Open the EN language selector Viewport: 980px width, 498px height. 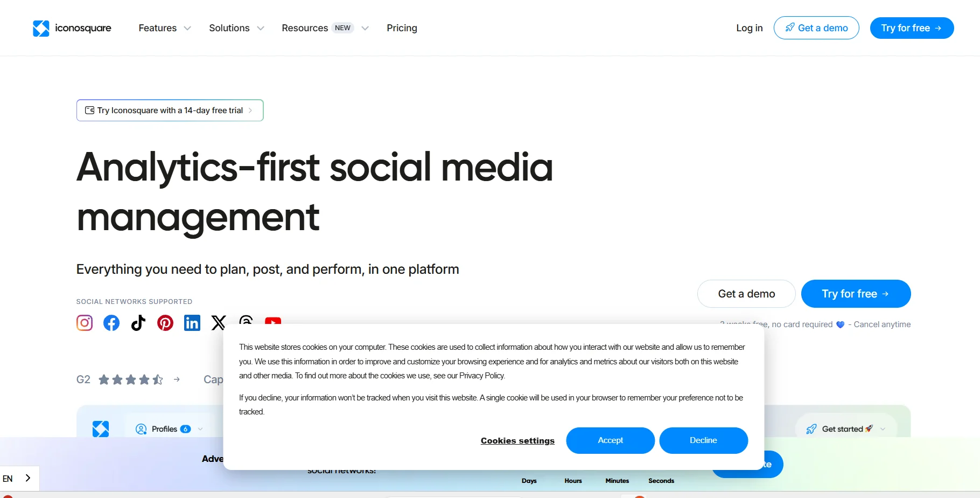17,479
